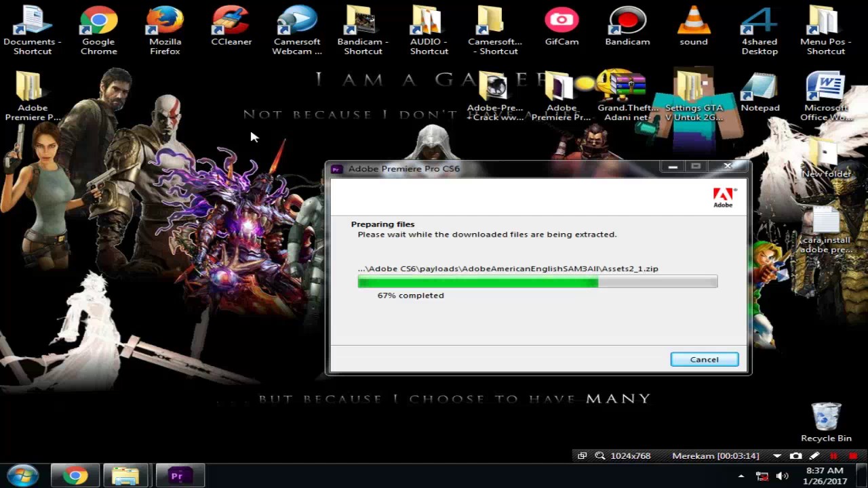Image resolution: width=868 pixels, height=488 pixels.
Task: Take a screenshot with the Bandicam camera icon
Action: 796,456
